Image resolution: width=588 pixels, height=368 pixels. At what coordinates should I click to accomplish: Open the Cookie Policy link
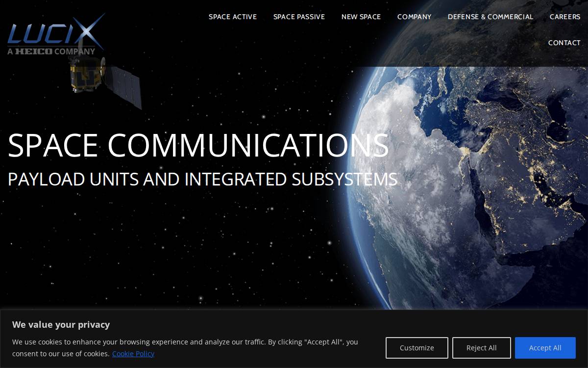click(133, 353)
